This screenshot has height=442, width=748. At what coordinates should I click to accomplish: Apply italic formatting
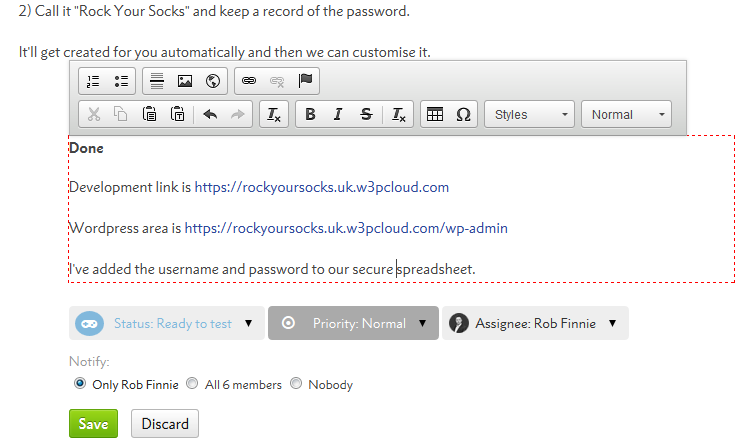[x=338, y=115]
